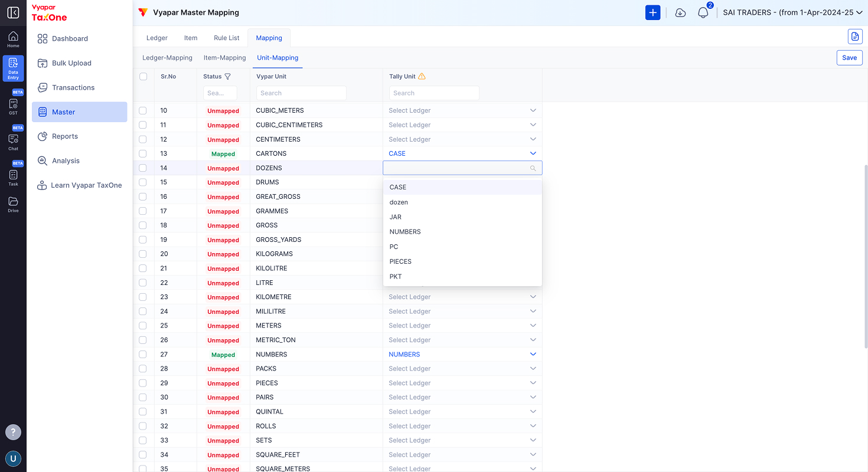Screen dimensions: 868x472
Task: Open the Item-Mapping sub-tab
Action: tap(224, 58)
